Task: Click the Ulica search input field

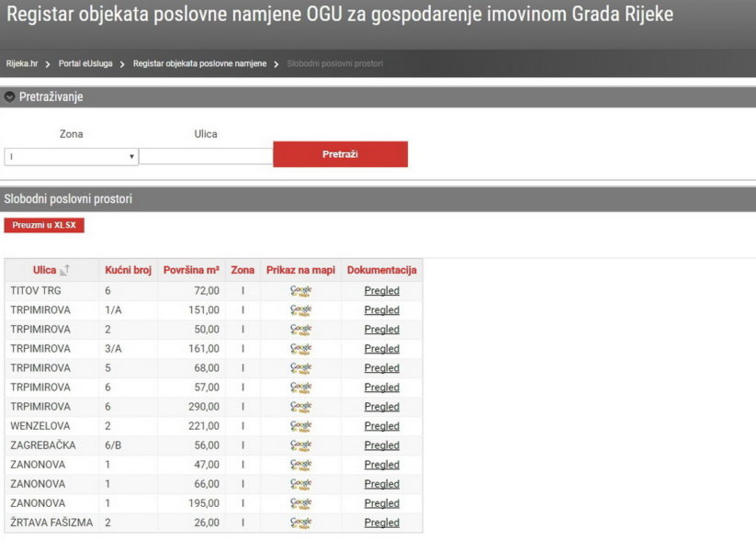Action: (x=206, y=157)
